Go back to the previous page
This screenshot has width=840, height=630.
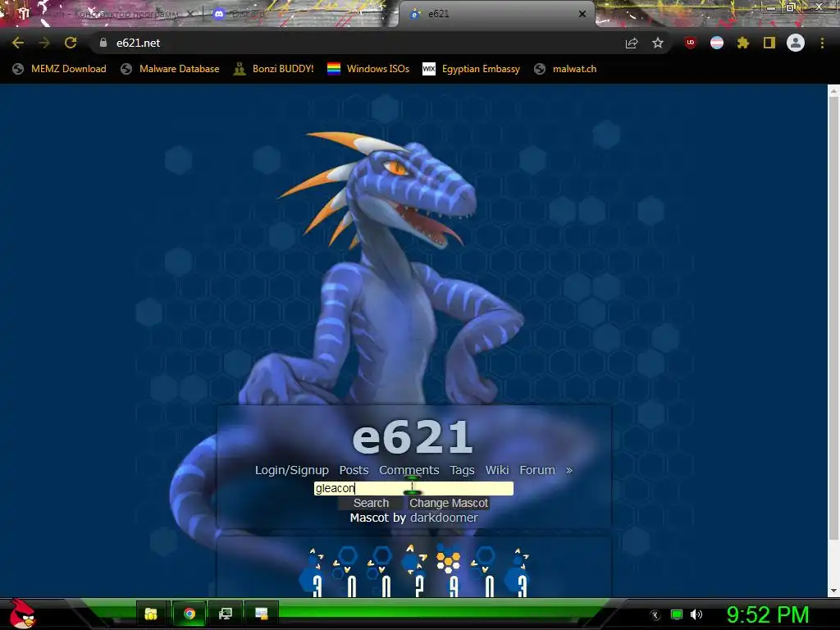[x=18, y=43]
